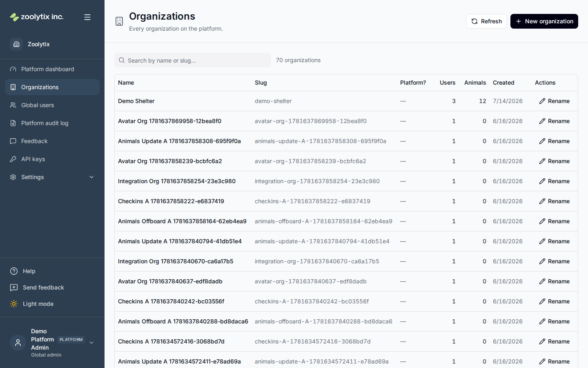Screen dimensions: 588x368
Task: Click the Name column header
Action: click(x=126, y=83)
